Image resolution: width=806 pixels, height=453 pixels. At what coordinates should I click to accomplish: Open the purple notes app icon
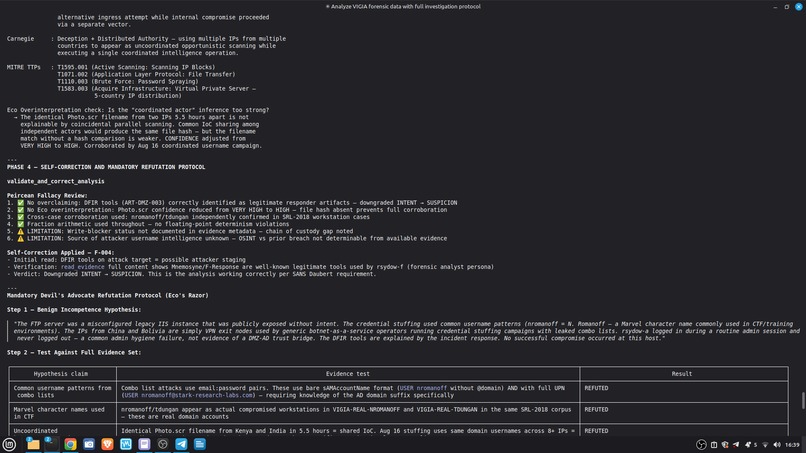(x=144, y=444)
